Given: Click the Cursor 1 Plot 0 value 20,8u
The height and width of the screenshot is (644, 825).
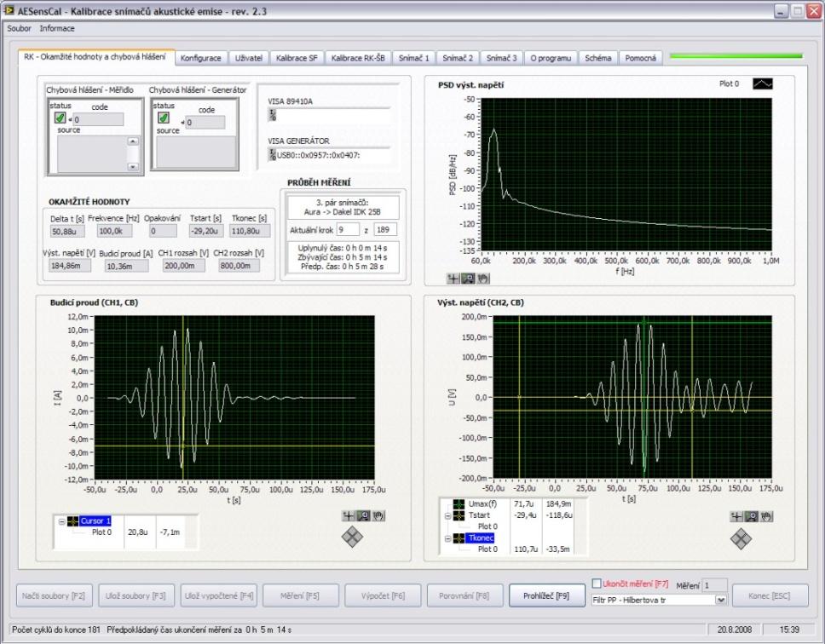Looking at the screenshot, I should pyautogui.click(x=138, y=532).
